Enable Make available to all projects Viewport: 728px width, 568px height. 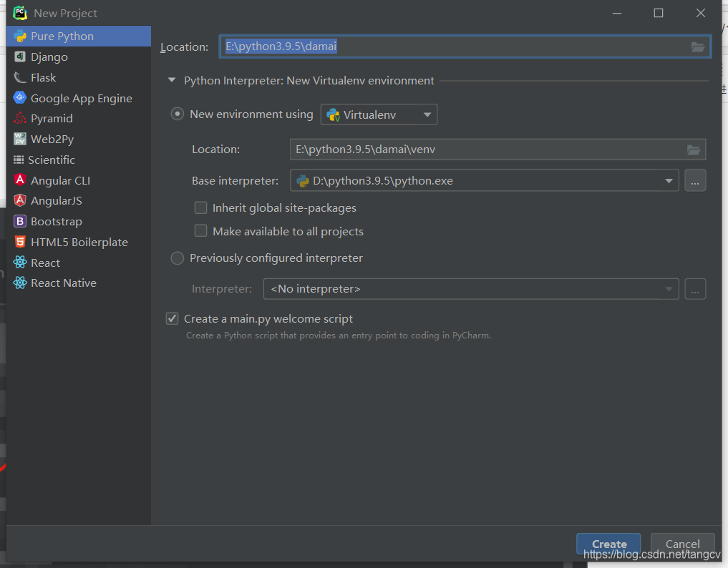[200, 230]
